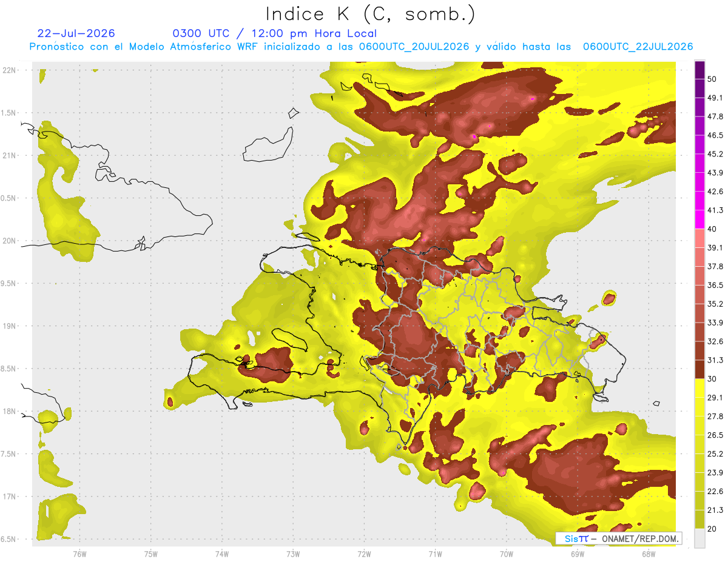Viewport: 728px width, 562px height.
Task: Click the latitude axis label '18N'
Action: click(x=9, y=412)
